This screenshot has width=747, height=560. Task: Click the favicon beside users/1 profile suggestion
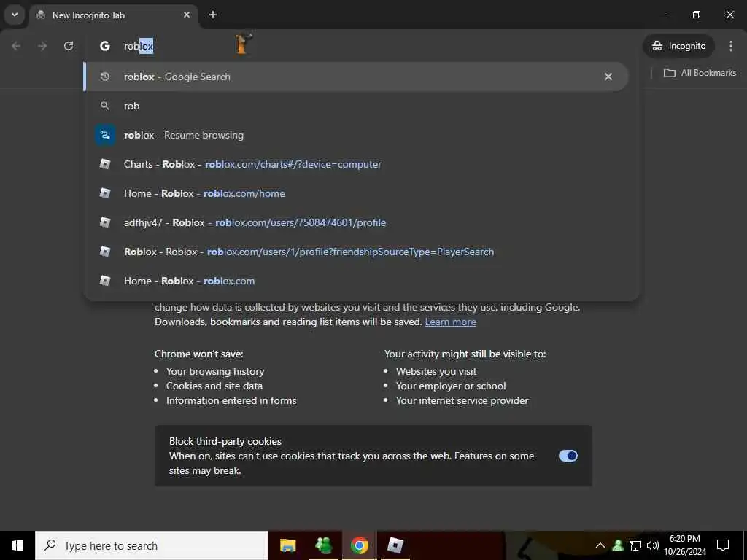click(105, 252)
